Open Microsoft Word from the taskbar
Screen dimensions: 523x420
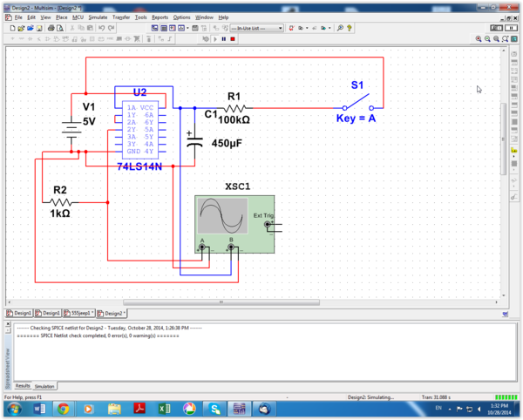(x=40, y=409)
